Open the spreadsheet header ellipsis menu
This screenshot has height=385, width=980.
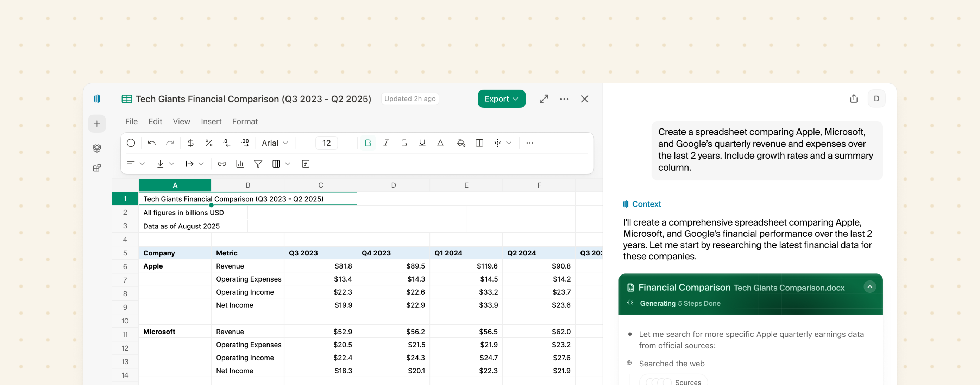564,99
